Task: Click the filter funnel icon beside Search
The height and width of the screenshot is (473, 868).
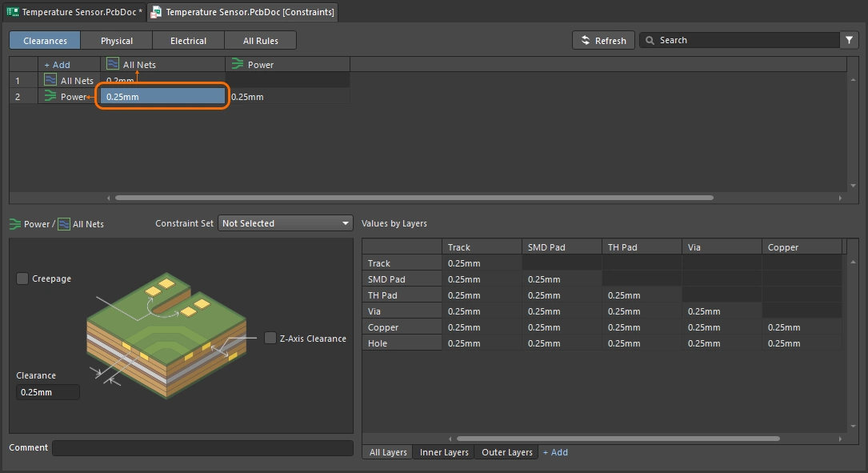Action: click(x=848, y=40)
